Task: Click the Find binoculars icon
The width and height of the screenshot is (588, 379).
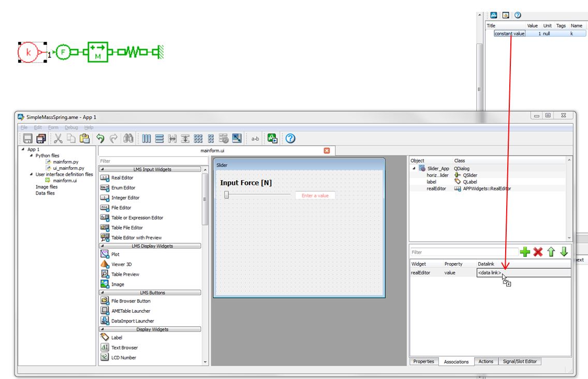Action: (x=128, y=138)
